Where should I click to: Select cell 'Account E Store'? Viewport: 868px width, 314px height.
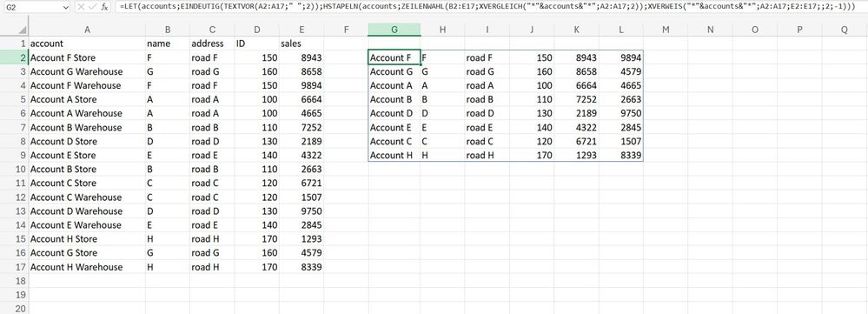[x=87, y=155]
